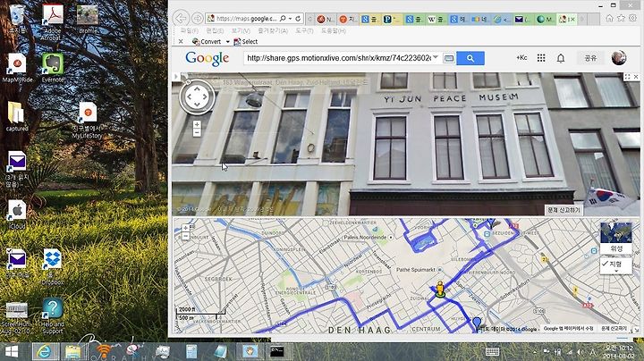This screenshot has height=361, width=644.
Task: Open the address bar search magnifier
Action: point(283,19)
